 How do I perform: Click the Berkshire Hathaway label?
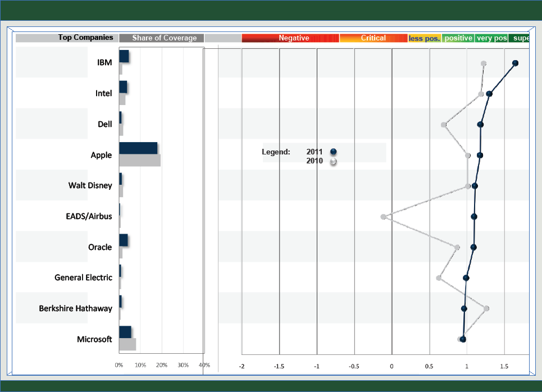click(75, 308)
